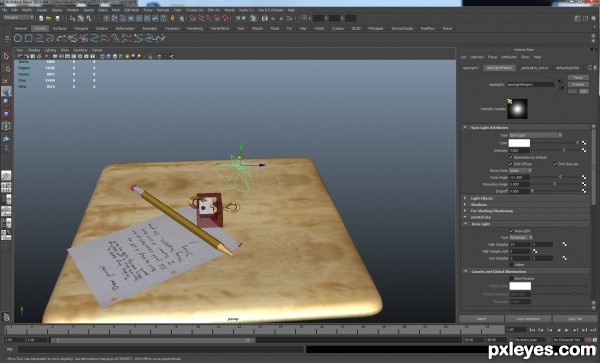This screenshot has width=600, height=363.
Task: Open the Window menu in the menu bar
Action: click(73, 10)
